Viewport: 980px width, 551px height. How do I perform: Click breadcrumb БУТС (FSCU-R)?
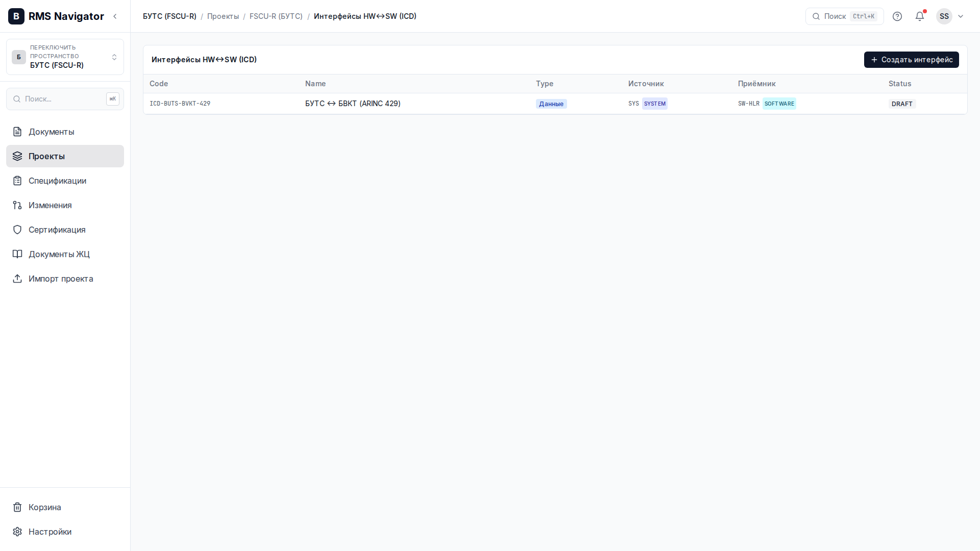169,16
